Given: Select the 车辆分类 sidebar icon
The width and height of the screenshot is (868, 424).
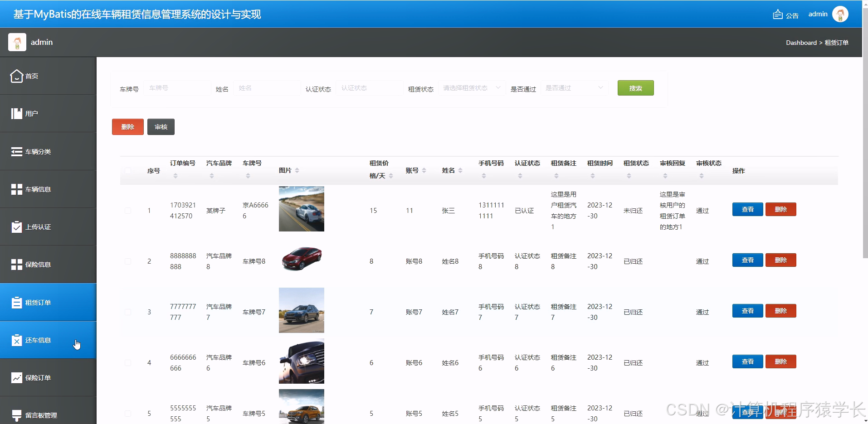Looking at the screenshot, I should click(x=17, y=151).
